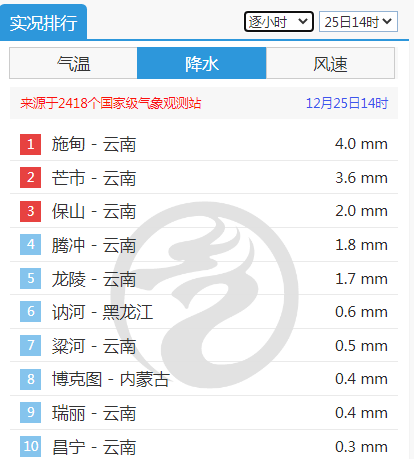Click the rank 8 blue badge

click(x=30, y=379)
